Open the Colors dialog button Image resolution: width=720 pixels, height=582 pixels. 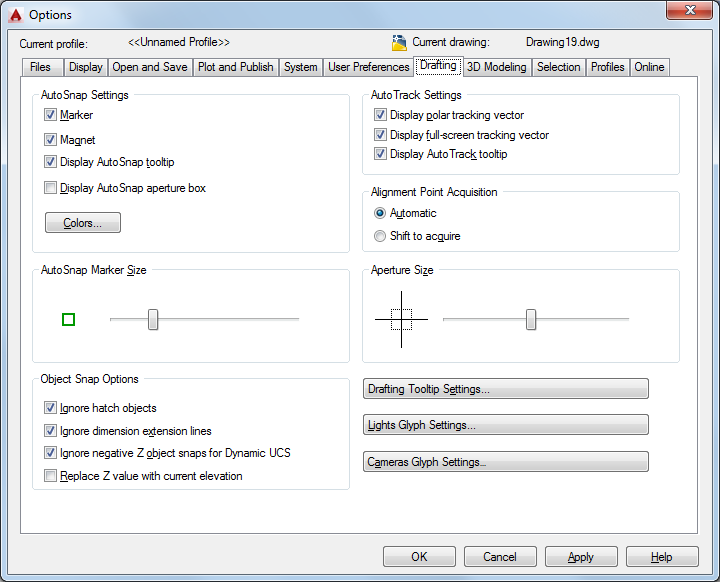point(83,223)
